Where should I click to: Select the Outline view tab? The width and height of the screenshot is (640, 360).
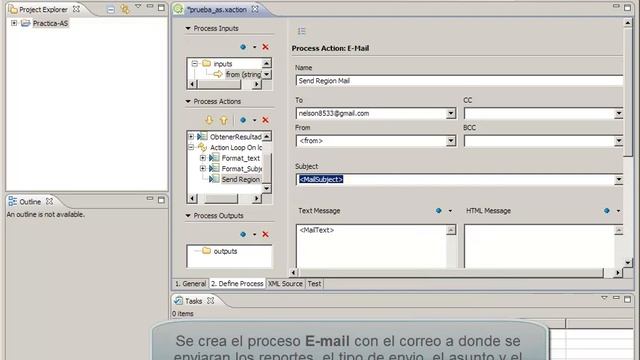click(30, 202)
